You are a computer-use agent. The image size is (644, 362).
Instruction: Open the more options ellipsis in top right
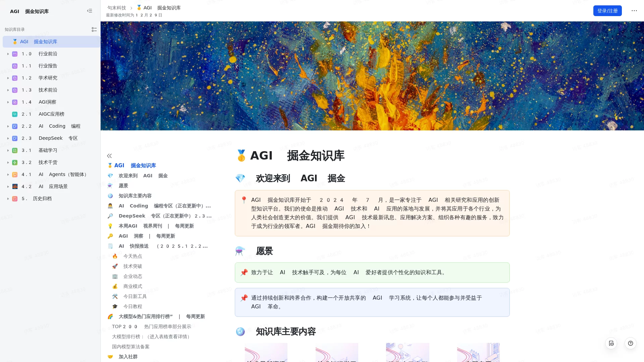(x=634, y=11)
